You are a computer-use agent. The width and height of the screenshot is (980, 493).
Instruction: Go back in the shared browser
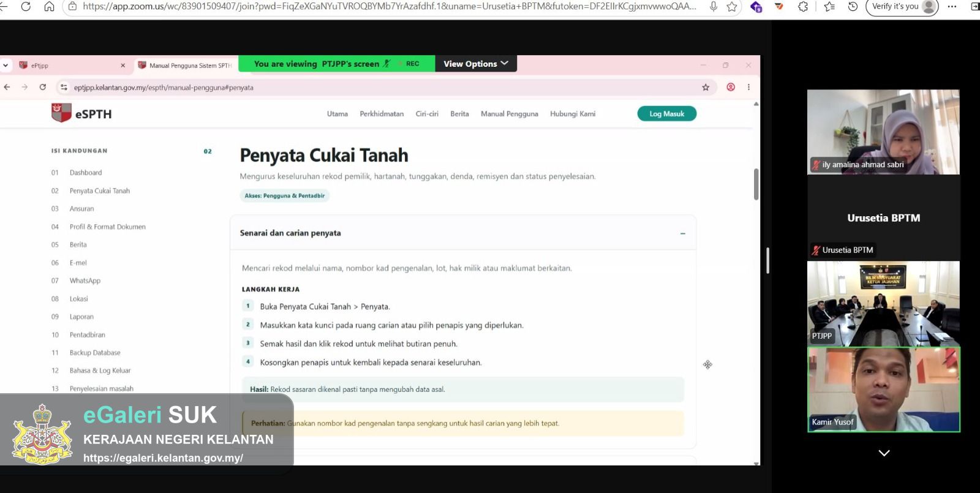pos(7,87)
